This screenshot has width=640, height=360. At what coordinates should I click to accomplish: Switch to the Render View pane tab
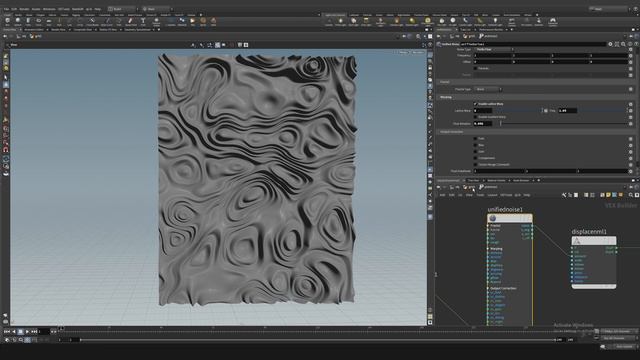point(58,29)
